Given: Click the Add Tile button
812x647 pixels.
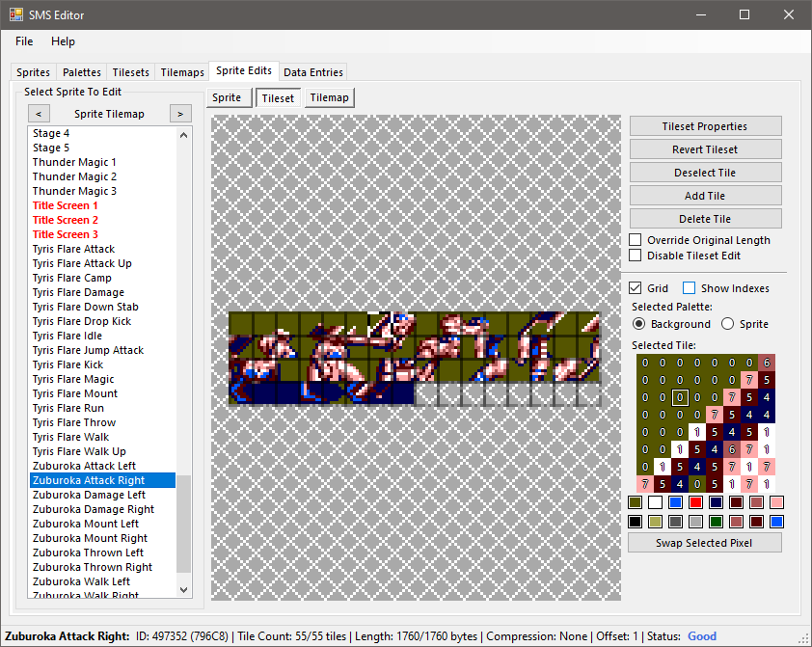Looking at the screenshot, I should pos(705,196).
